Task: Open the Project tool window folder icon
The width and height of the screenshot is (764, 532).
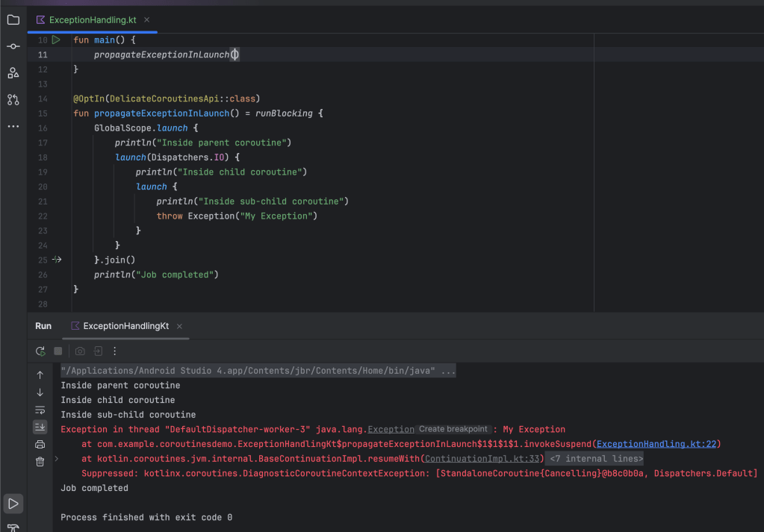Action: pos(13,19)
